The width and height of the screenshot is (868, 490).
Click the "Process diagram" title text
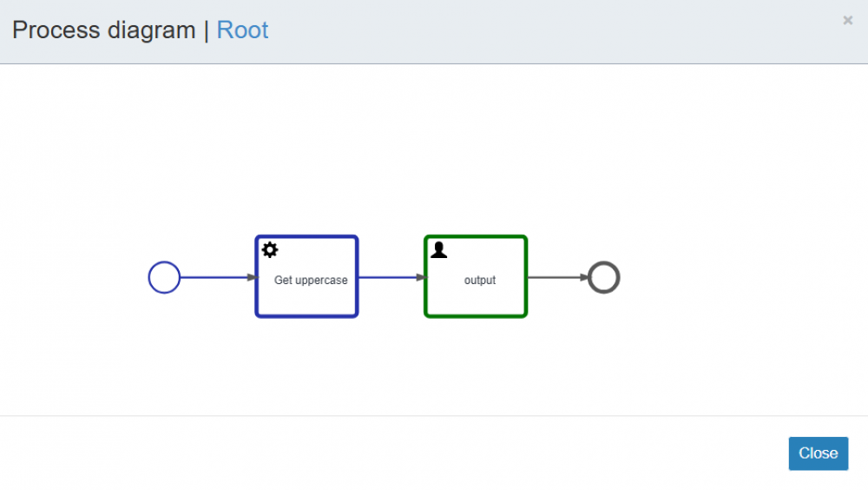click(x=103, y=30)
